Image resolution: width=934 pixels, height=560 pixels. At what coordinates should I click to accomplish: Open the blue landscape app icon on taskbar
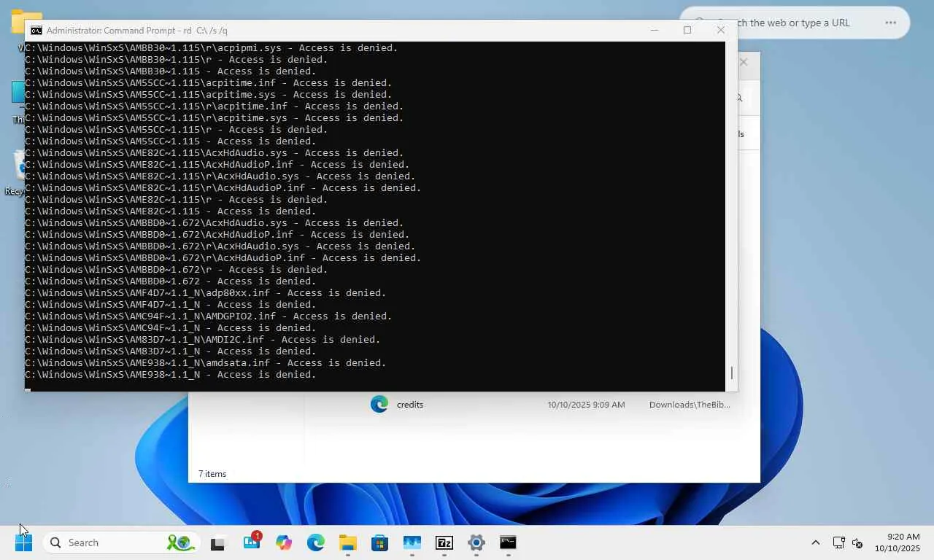pos(412,542)
